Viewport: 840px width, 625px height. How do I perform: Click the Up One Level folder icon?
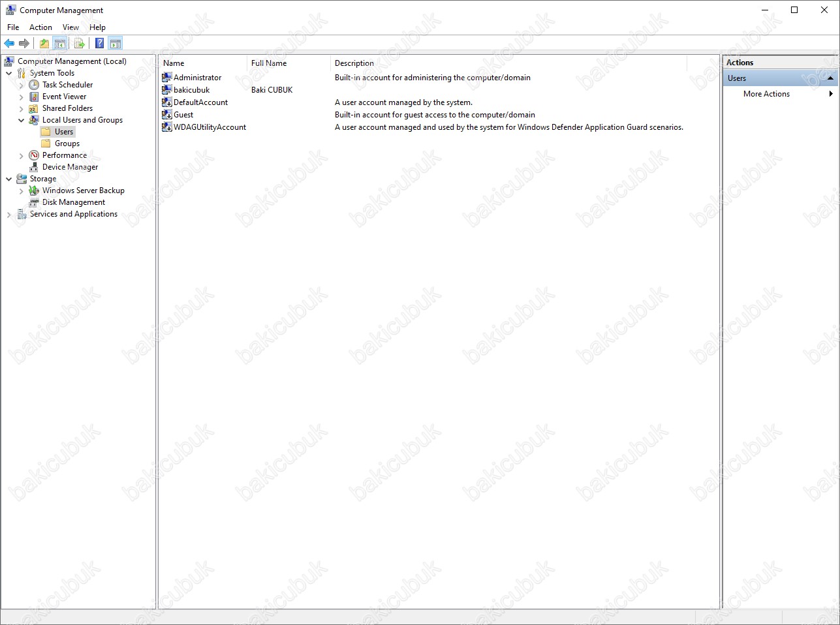click(44, 44)
